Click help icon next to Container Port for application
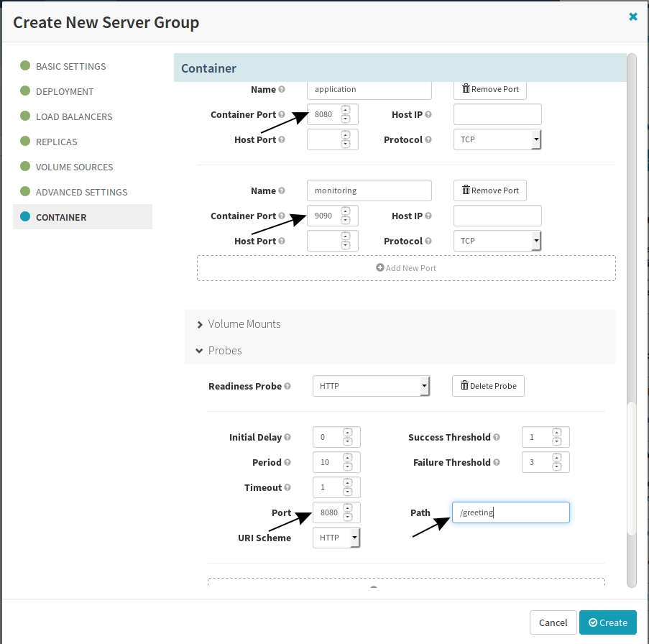This screenshot has height=644, width=649. pos(282,114)
